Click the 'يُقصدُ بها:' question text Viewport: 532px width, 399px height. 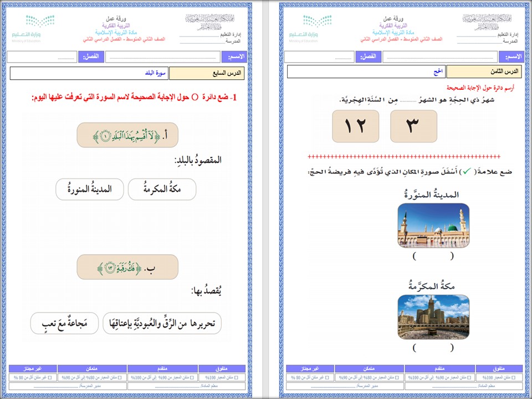(x=206, y=291)
